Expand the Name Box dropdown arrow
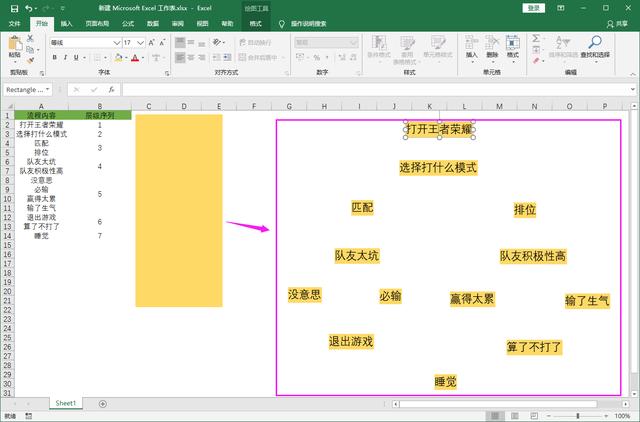This screenshot has height=422, width=640. tap(48, 89)
